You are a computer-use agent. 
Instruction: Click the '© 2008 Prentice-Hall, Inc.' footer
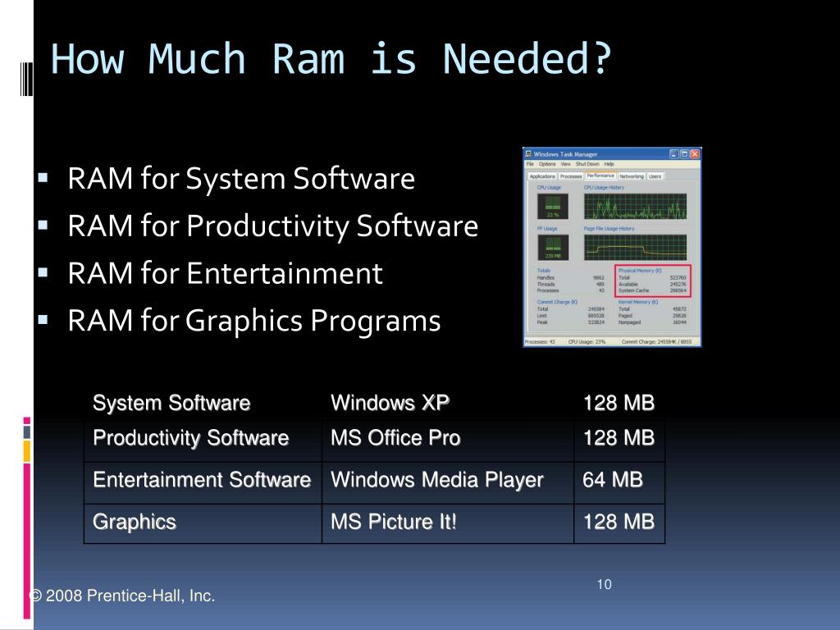(122, 596)
